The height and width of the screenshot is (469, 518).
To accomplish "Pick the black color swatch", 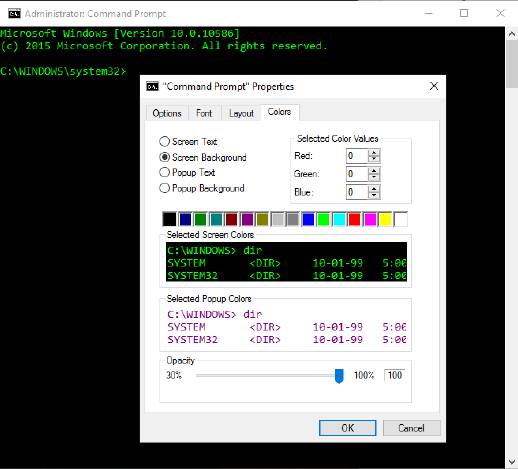I will click(169, 219).
